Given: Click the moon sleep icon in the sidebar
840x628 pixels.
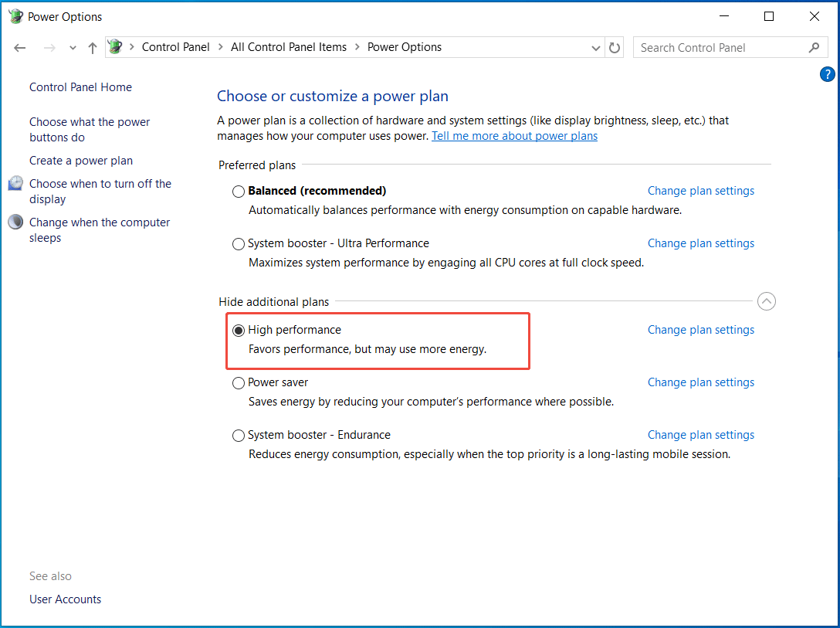Looking at the screenshot, I should click(x=15, y=222).
